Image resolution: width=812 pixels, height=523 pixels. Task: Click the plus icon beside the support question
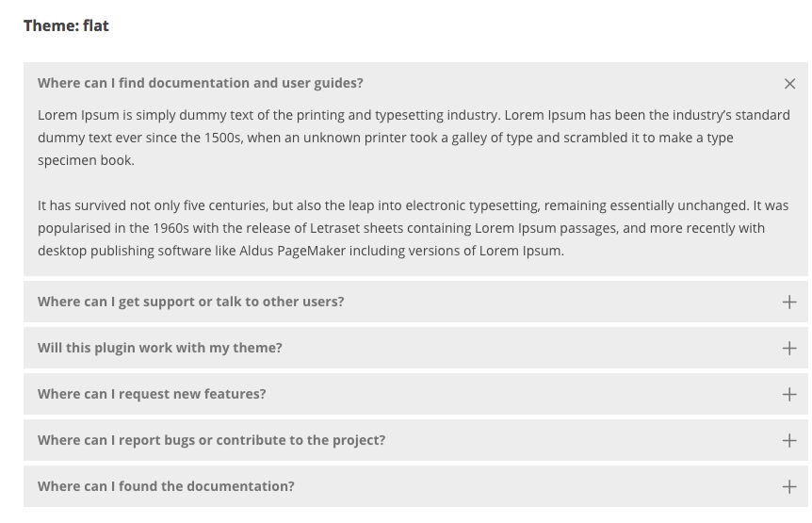789,302
